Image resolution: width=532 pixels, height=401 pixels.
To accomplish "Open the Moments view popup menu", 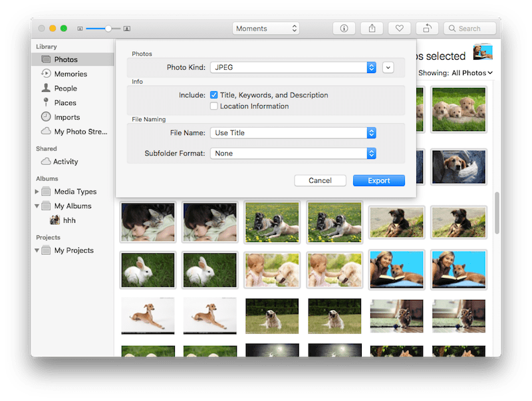I will click(x=266, y=29).
